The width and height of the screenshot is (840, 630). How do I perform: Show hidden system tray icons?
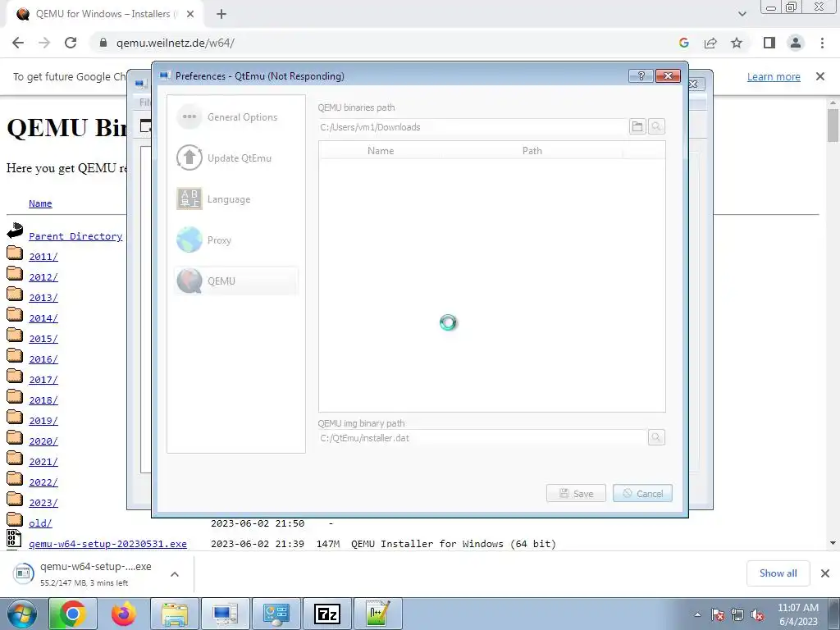[697, 615]
